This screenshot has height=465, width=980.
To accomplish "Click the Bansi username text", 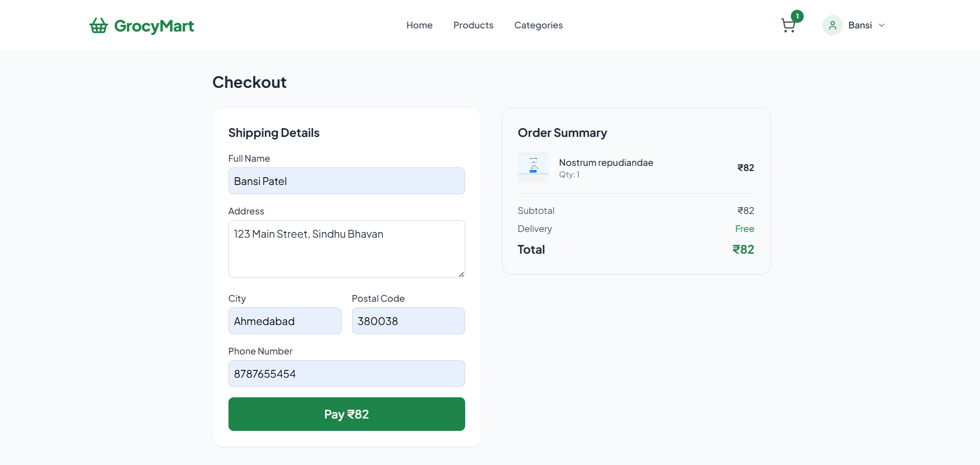I will (860, 25).
